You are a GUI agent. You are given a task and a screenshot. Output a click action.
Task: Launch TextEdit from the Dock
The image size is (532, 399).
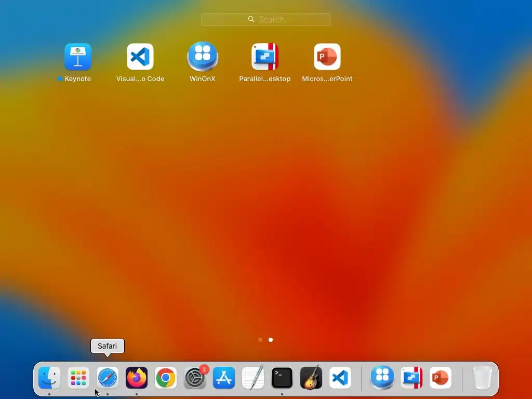tap(253, 378)
